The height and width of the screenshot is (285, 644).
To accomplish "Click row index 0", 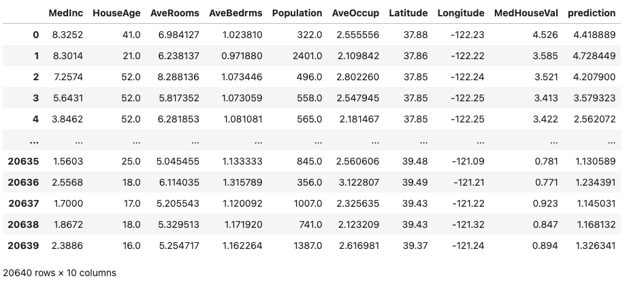I will (x=35, y=35).
